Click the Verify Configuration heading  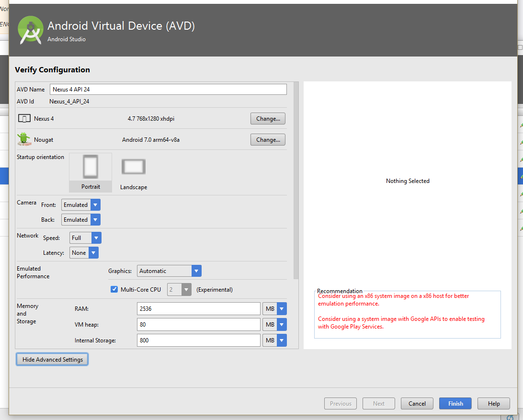(x=52, y=70)
